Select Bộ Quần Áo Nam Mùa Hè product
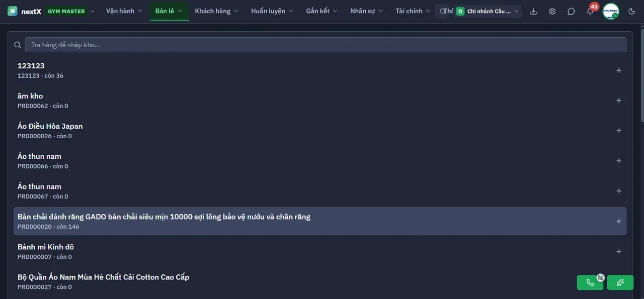The width and height of the screenshot is (644, 299). pos(103,277)
